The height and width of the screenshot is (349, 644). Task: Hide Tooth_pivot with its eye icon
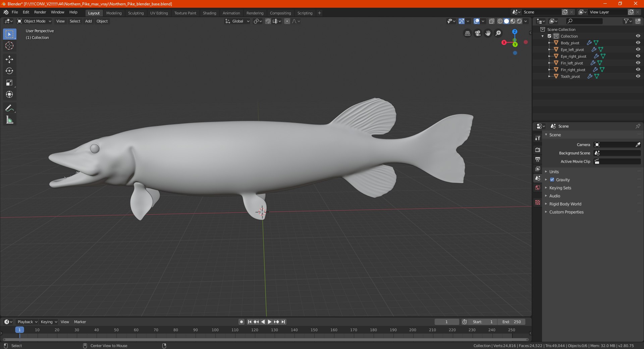click(638, 76)
